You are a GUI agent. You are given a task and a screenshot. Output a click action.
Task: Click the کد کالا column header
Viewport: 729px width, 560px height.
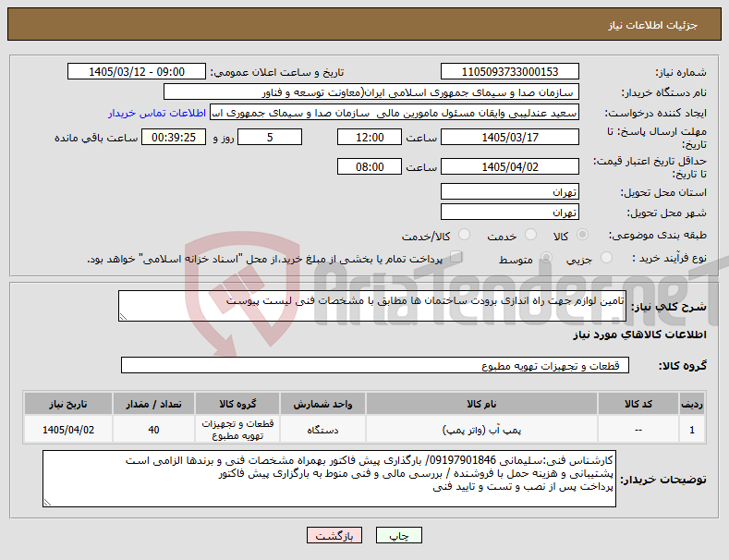[638, 404]
